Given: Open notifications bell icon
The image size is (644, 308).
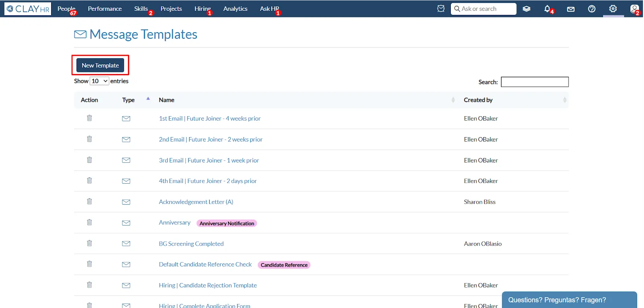Looking at the screenshot, I should point(547,8).
